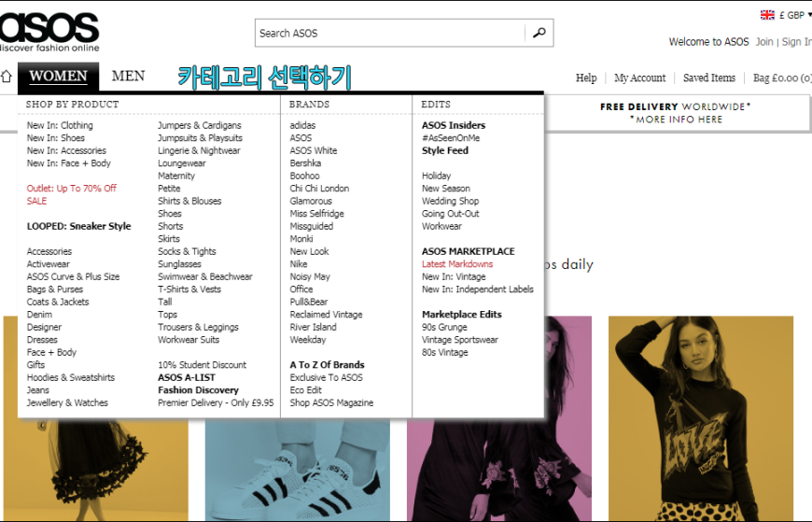Choose ASOS White brand
Viewport: 812px width, 522px height.
coord(314,150)
